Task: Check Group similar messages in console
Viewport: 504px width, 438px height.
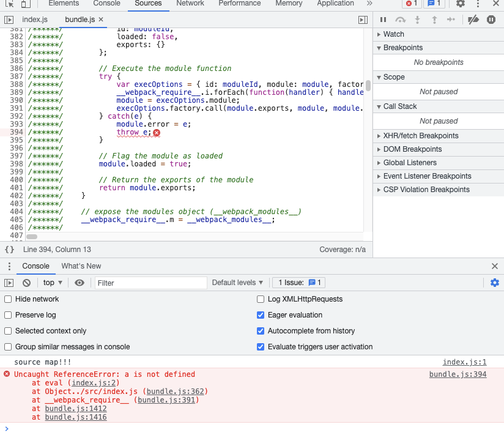Action: pos(8,347)
